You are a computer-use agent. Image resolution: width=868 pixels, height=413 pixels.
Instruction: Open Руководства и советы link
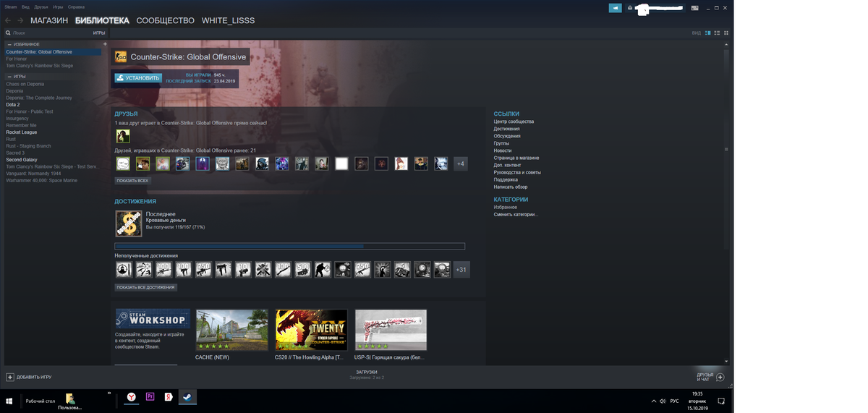pos(517,172)
